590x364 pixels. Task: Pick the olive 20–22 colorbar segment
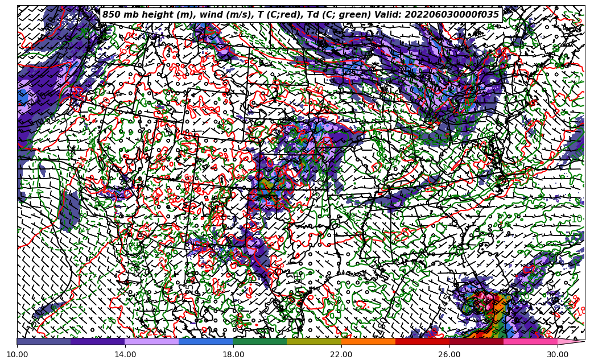[314, 342]
